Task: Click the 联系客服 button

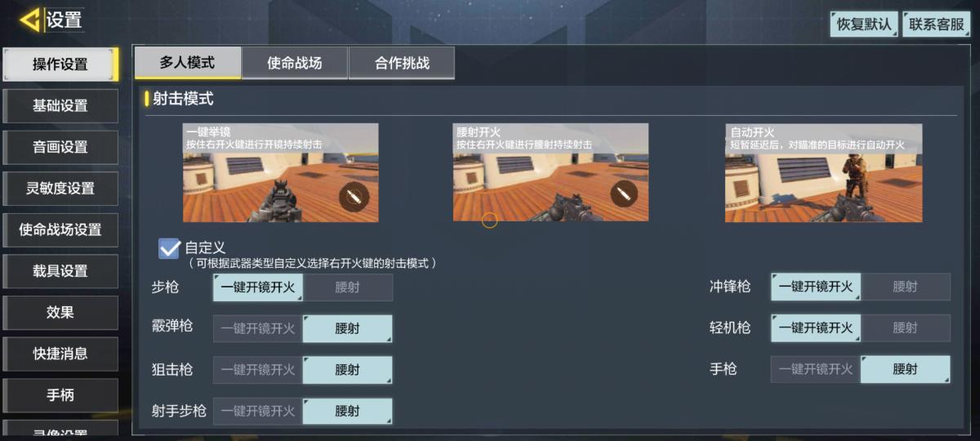Action: 937,24
